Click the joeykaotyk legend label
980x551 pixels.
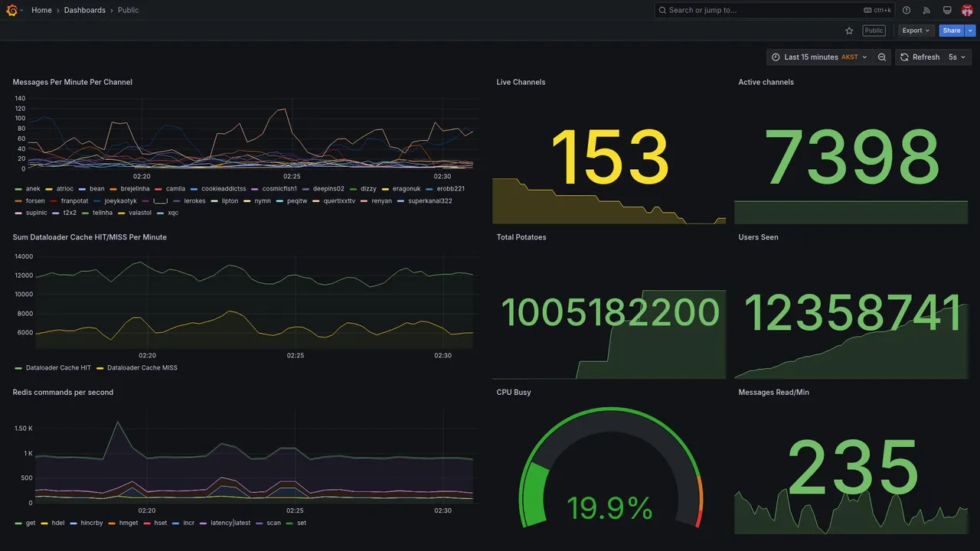[x=121, y=201]
